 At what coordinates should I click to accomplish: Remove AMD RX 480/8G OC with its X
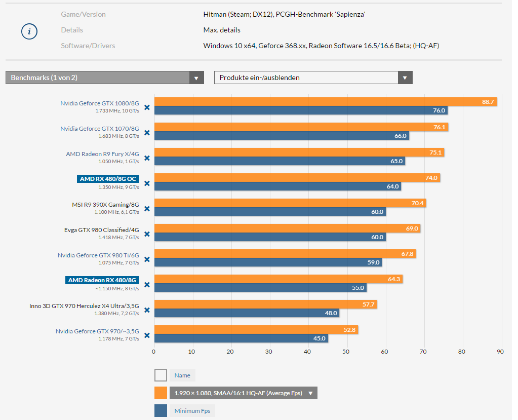tap(147, 183)
